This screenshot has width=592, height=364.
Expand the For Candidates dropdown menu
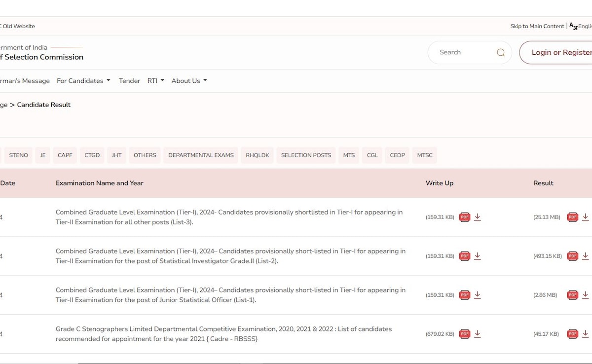point(83,81)
